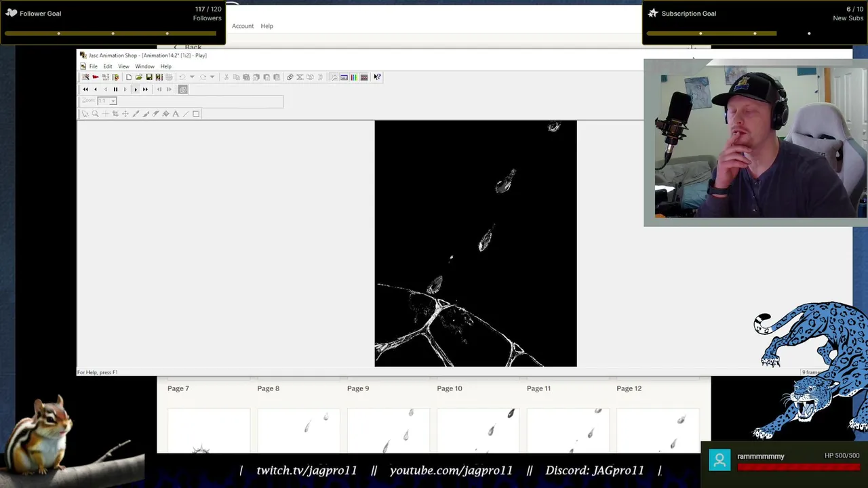Save the animation with floppy disk icon

(149, 77)
